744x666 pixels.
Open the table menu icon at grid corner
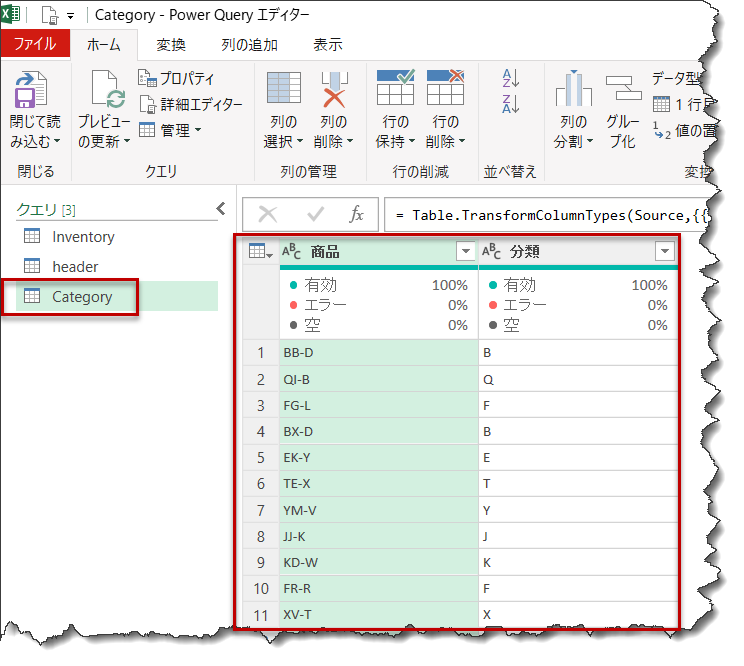point(260,251)
